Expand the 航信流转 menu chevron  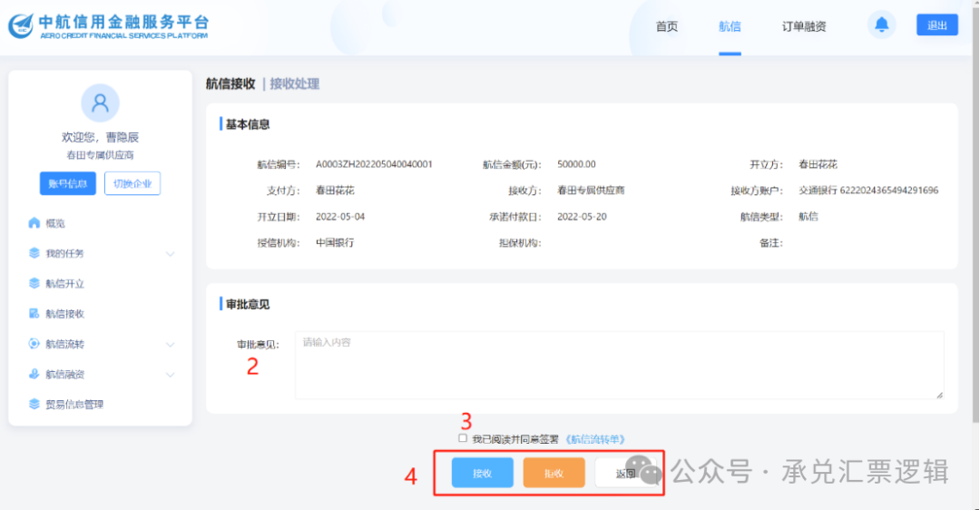pyautogui.click(x=170, y=344)
